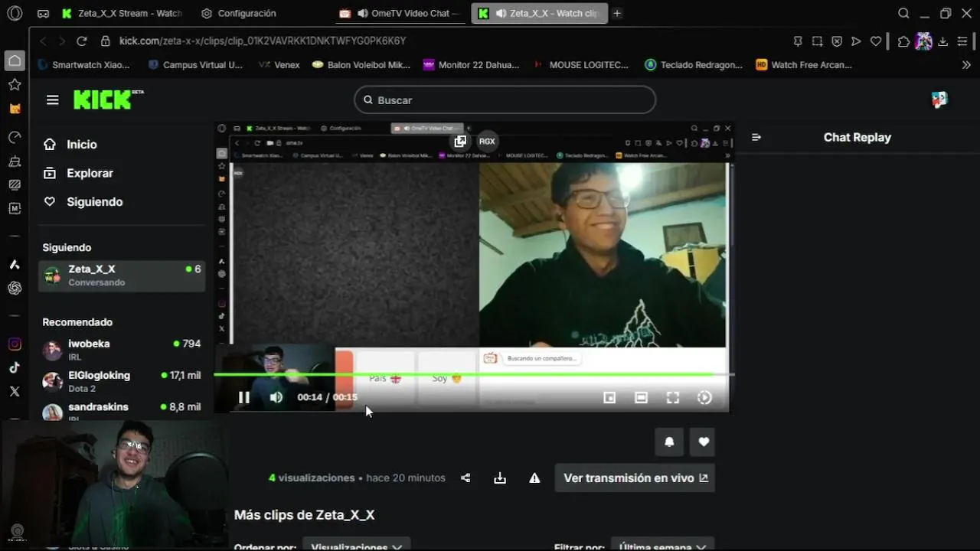Open the Opera main menu logo
The image size is (980, 551).
(15, 13)
